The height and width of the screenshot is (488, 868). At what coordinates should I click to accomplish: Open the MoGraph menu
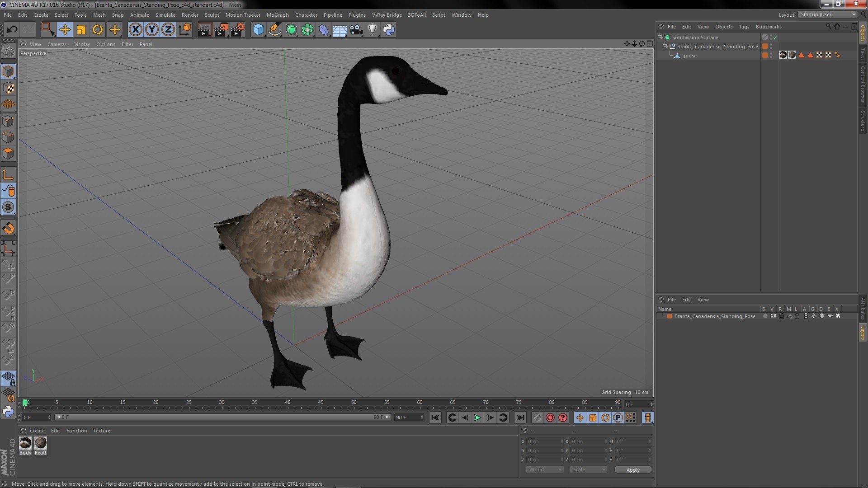(278, 15)
